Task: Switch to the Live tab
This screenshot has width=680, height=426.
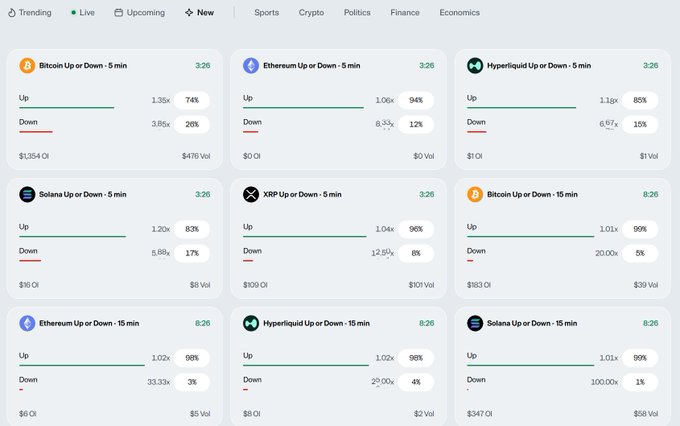Action: (83, 13)
